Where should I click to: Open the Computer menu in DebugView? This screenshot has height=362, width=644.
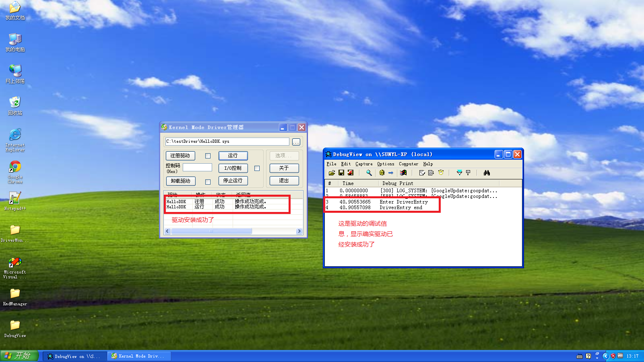coord(409,164)
